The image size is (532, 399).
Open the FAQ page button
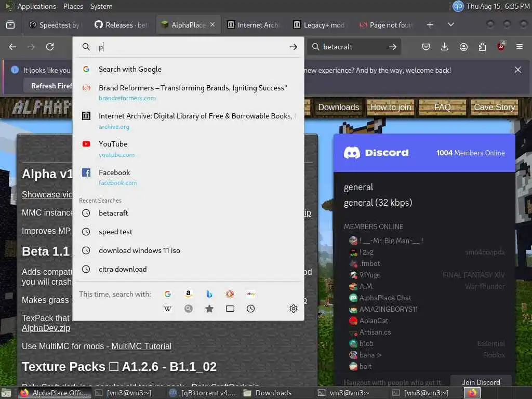(x=443, y=107)
